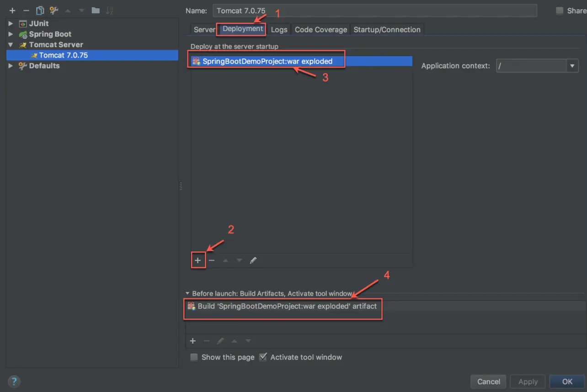Open help with the question mark button
The width and height of the screenshot is (587, 392).
(14, 381)
